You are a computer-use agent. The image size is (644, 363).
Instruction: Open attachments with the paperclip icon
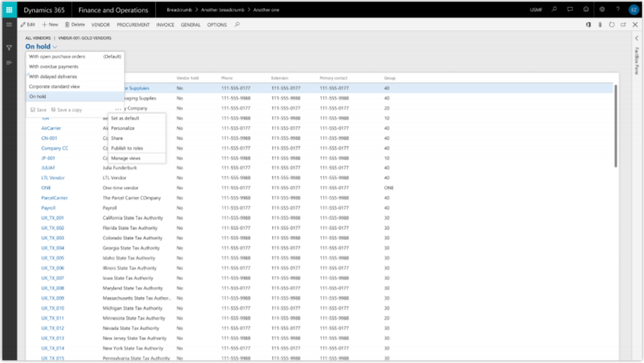[601, 25]
